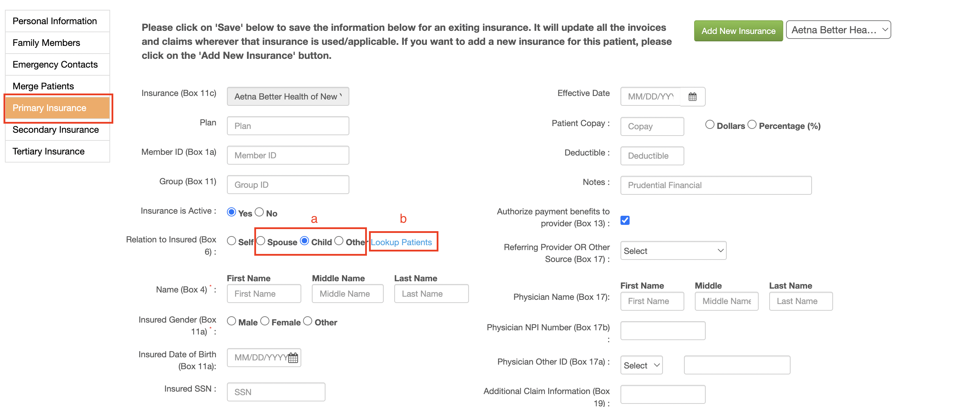Choose Dollars for Patient Copay

coord(710,125)
